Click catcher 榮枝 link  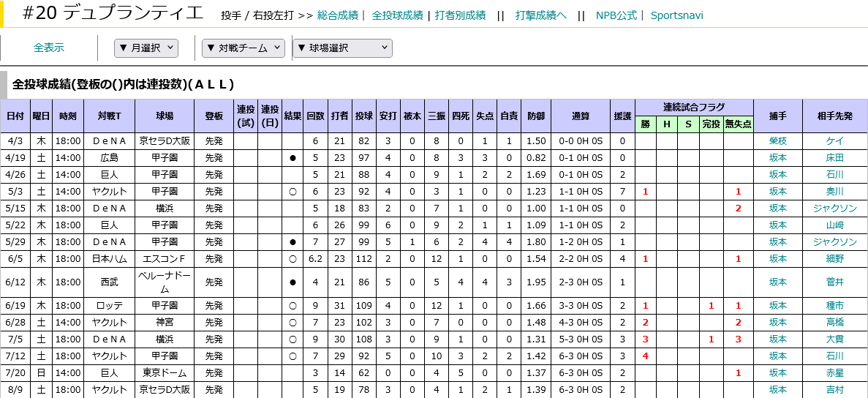click(778, 141)
